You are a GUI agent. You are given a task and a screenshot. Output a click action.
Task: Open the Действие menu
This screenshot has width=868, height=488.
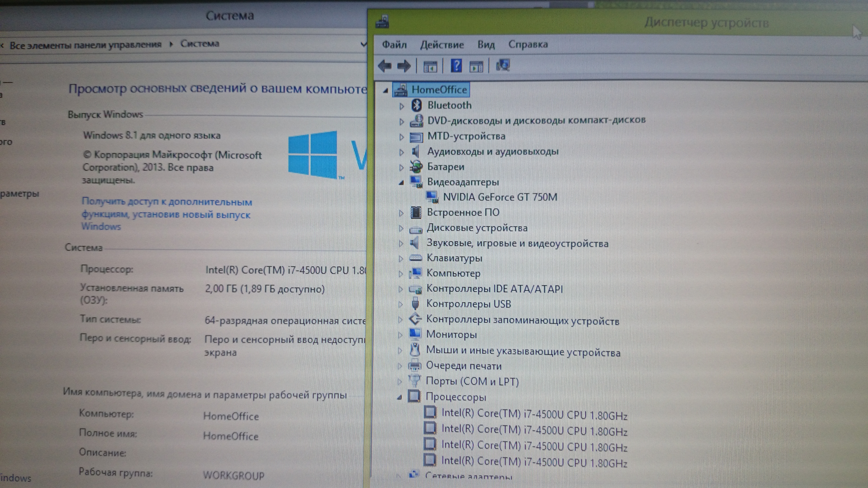tap(442, 45)
